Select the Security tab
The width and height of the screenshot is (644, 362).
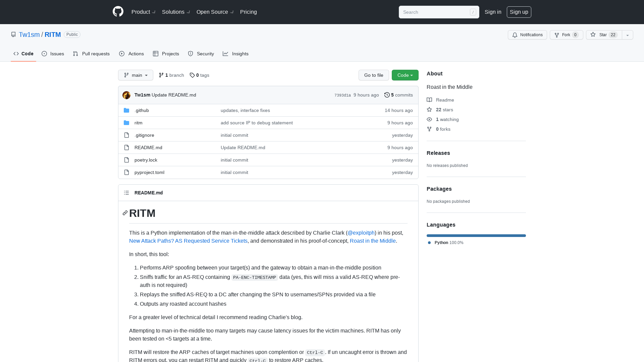click(x=201, y=54)
